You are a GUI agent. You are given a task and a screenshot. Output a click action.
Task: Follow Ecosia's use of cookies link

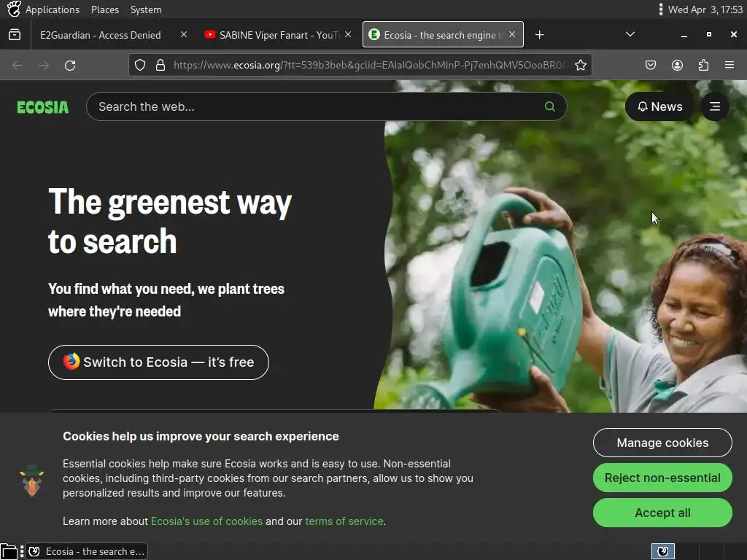pyautogui.click(x=206, y=521)
